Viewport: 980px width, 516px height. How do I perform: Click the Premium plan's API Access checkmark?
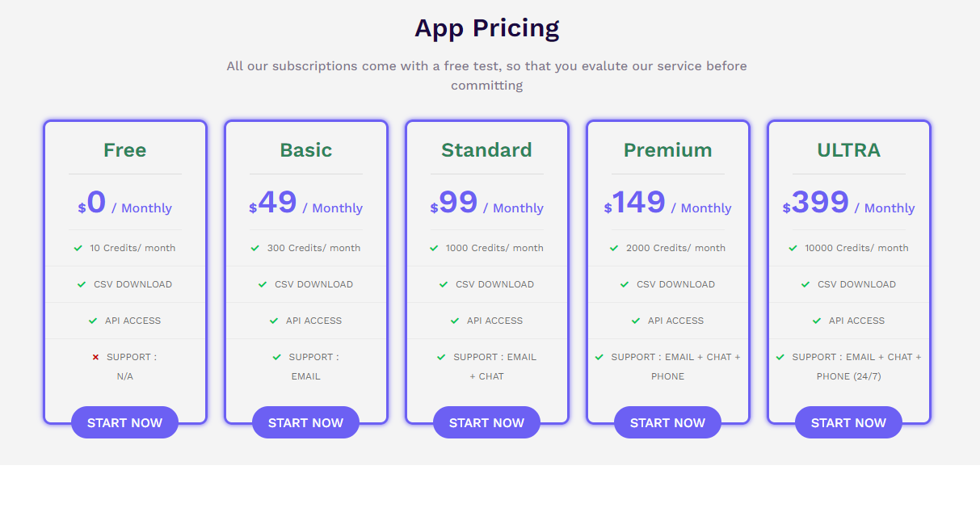click(x=636, y=321)
